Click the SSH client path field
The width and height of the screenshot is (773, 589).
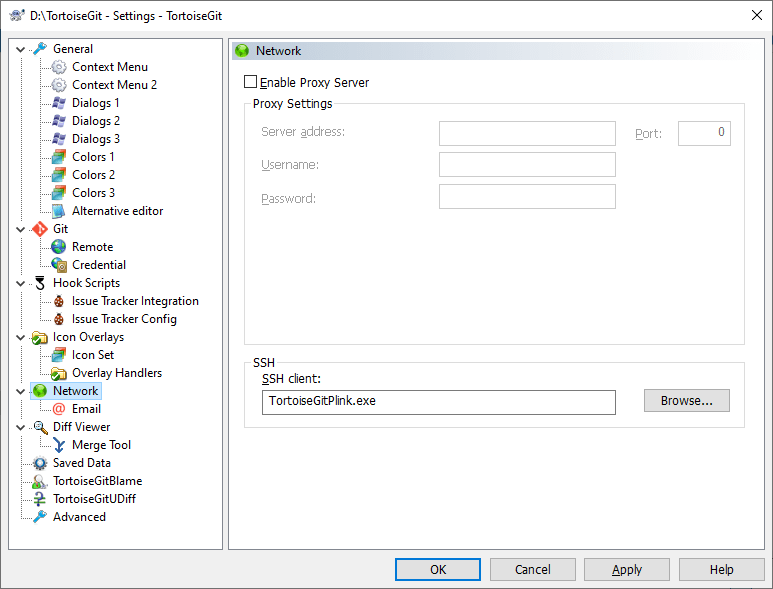tap(439, 402)
